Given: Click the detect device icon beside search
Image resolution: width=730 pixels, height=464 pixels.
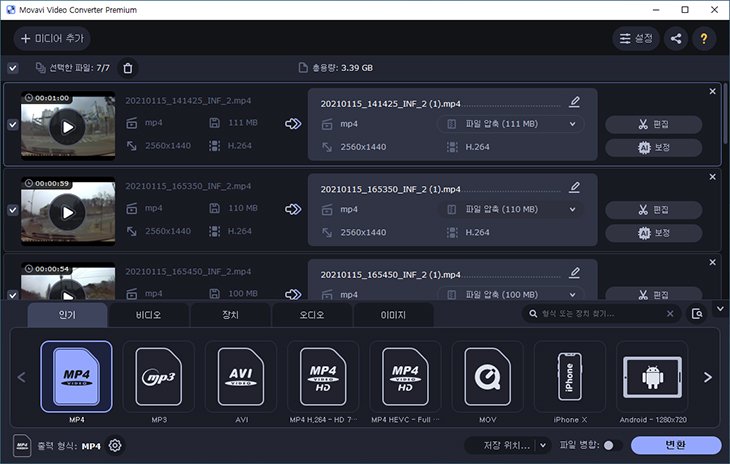Looking at the screenshot, I should click(x=697, y=314).
